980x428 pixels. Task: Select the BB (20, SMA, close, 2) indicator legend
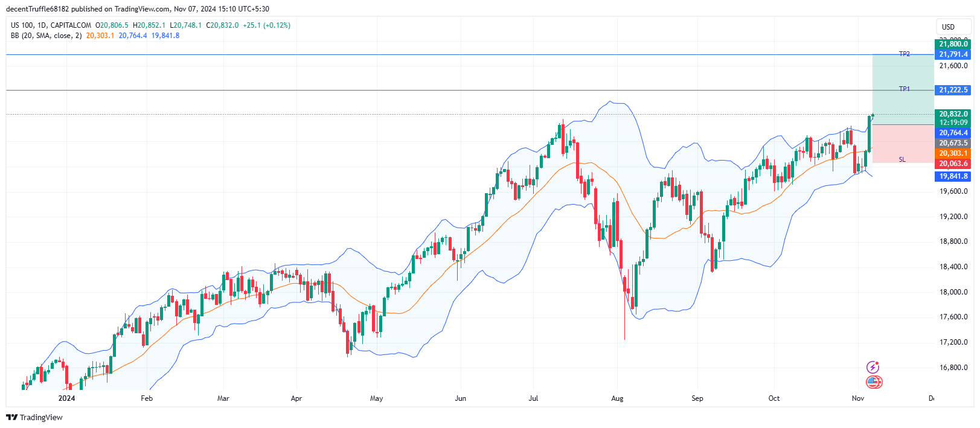[46, 36]
